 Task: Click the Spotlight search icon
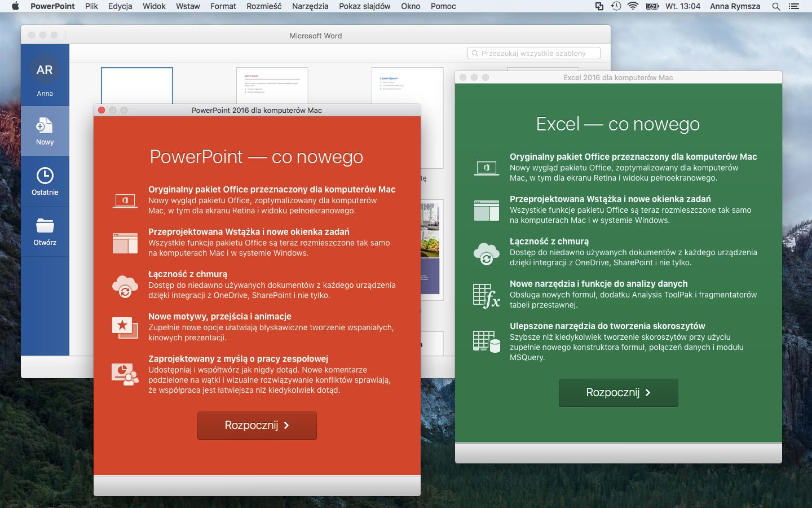[776, 6]
